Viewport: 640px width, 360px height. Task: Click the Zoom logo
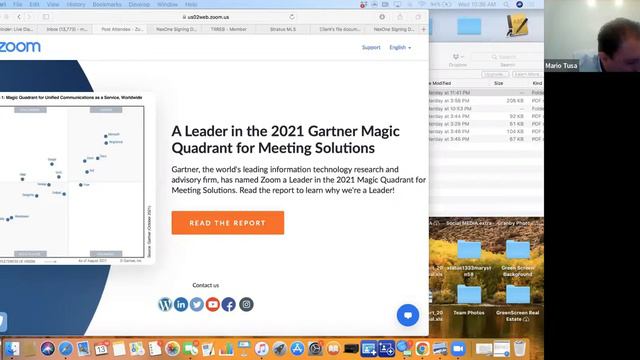tap(20, 47)
